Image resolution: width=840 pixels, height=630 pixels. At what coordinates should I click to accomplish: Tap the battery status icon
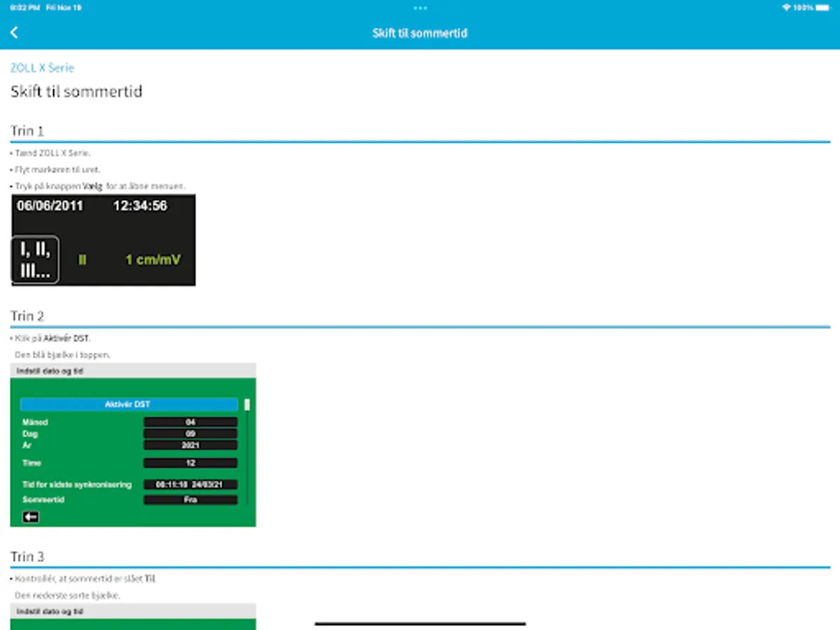(823, 8)
